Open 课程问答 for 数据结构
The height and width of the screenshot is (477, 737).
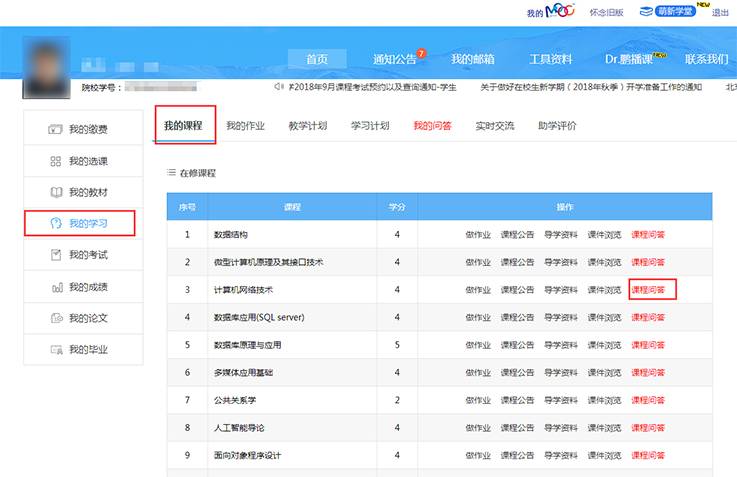[648, 235]
